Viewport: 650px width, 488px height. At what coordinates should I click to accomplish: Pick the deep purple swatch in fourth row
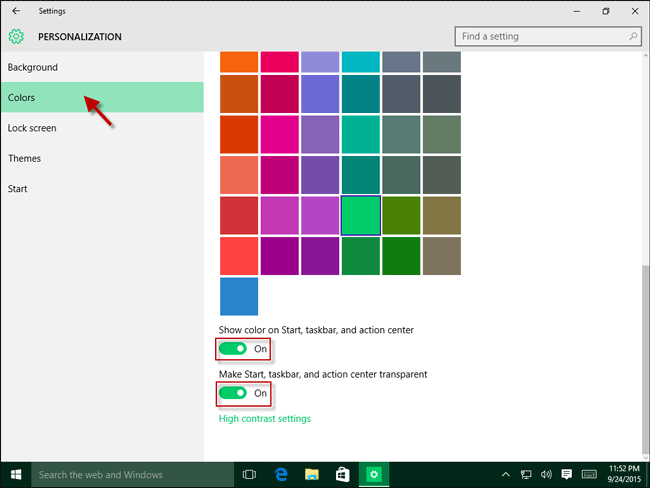point(320,175)
